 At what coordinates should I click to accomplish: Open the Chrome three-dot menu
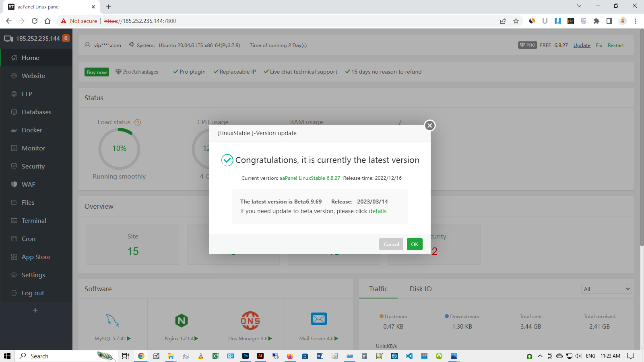[635, 21]
